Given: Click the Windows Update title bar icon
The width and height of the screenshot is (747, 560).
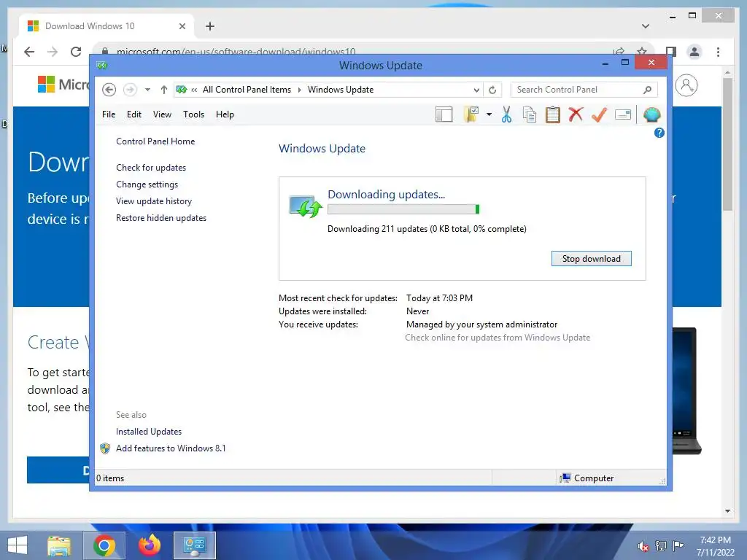Looking at the screenshot, I should click(102, 65).
